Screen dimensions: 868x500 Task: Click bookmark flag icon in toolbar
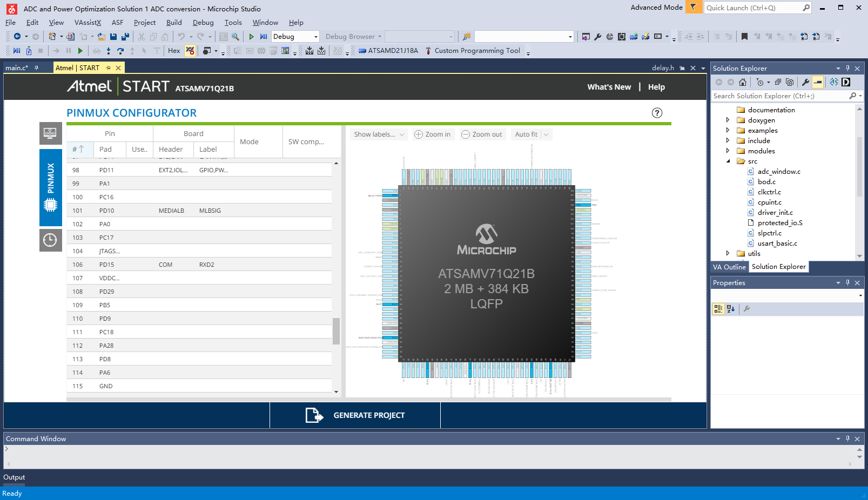[x=744, y=37]
